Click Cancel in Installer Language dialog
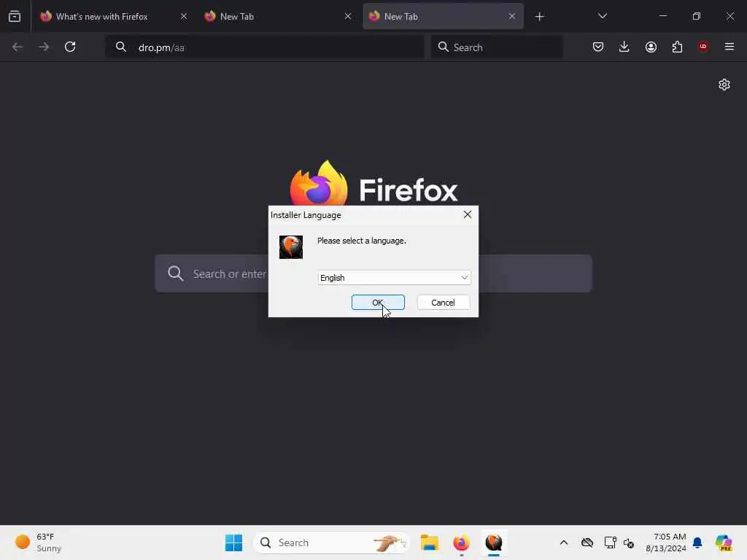Image resolution: width=747 pixels, height=560 pixels. click(443, 303)
